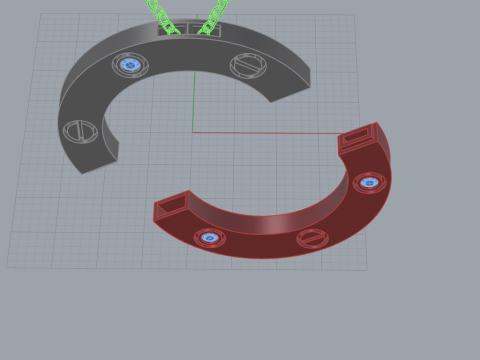Select the slotted screw on the gray ring's right side
This screenshot has height=360, width=480.
(248, 65)
